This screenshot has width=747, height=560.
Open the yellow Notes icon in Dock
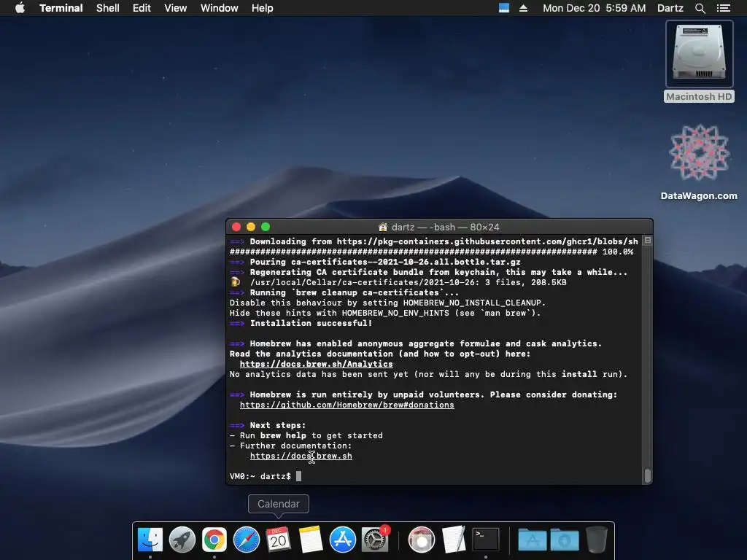[311, 540]
